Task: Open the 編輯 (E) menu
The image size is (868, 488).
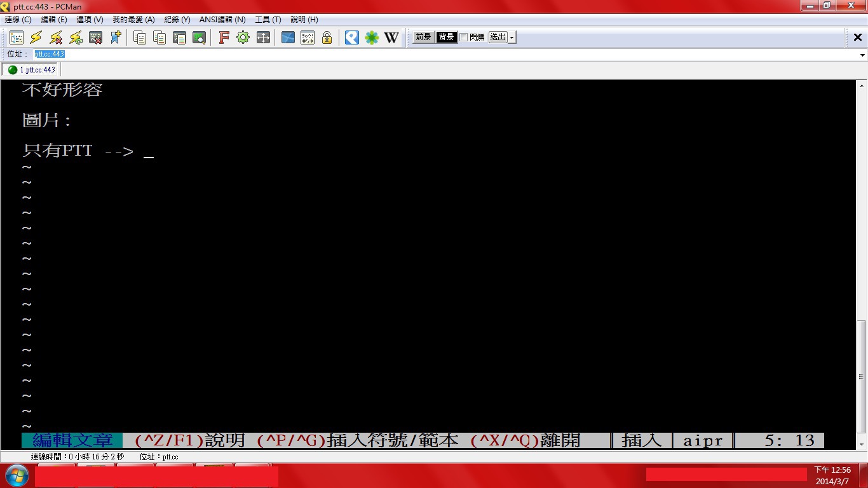Action: click(x=53, y=20)
